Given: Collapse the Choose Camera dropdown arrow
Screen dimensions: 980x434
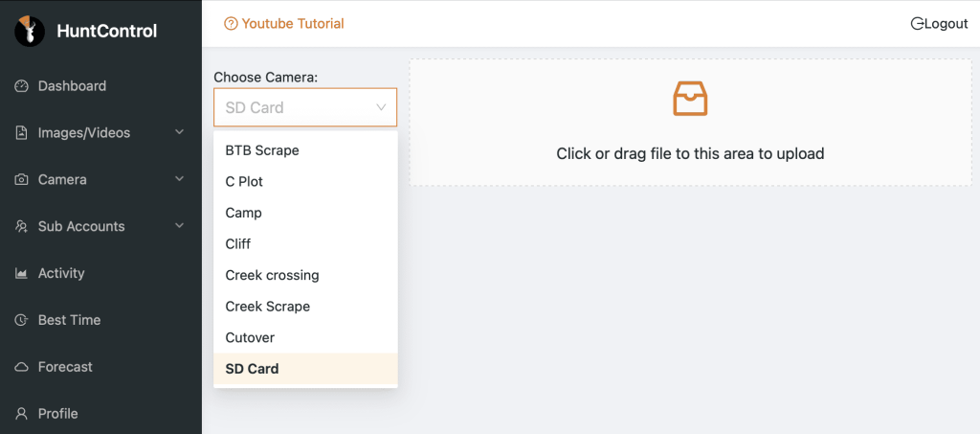Looking at the screenshot, I should pos(381,108).
